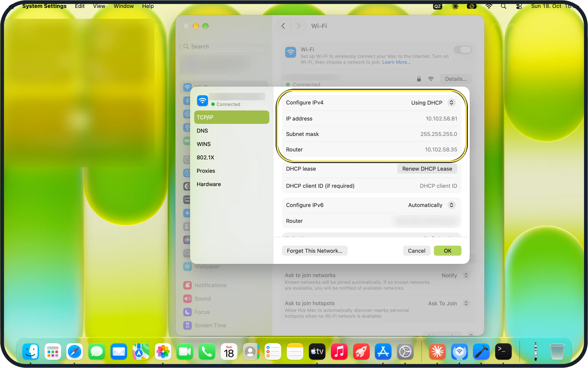Switch to the DNS tab
588x368 pixels.
(232, 131)
